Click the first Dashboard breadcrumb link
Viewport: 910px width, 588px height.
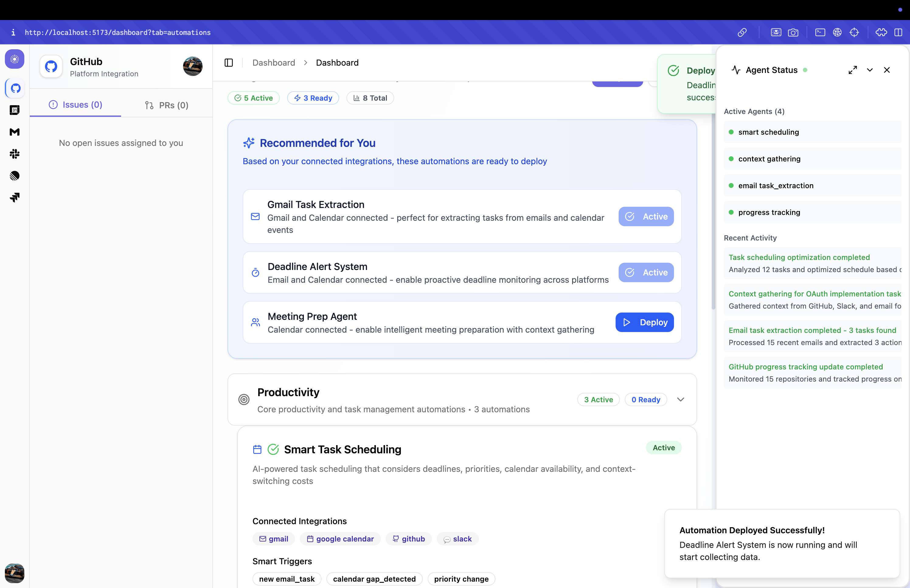(273, 63)
